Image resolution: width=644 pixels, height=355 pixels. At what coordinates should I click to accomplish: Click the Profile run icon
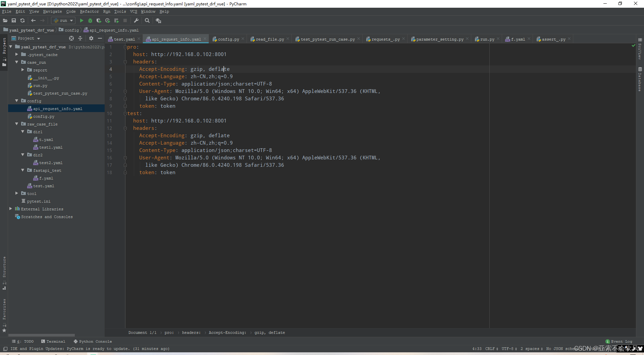click(108, 20)
